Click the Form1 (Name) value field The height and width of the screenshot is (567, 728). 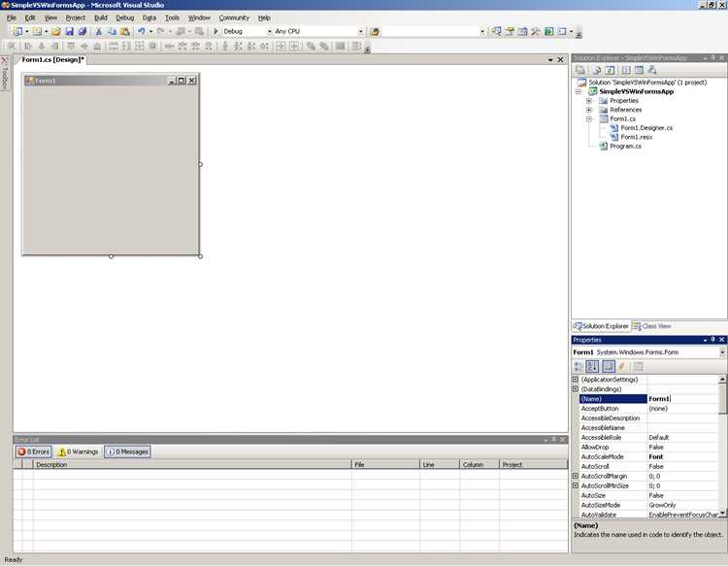pos(682,399)
